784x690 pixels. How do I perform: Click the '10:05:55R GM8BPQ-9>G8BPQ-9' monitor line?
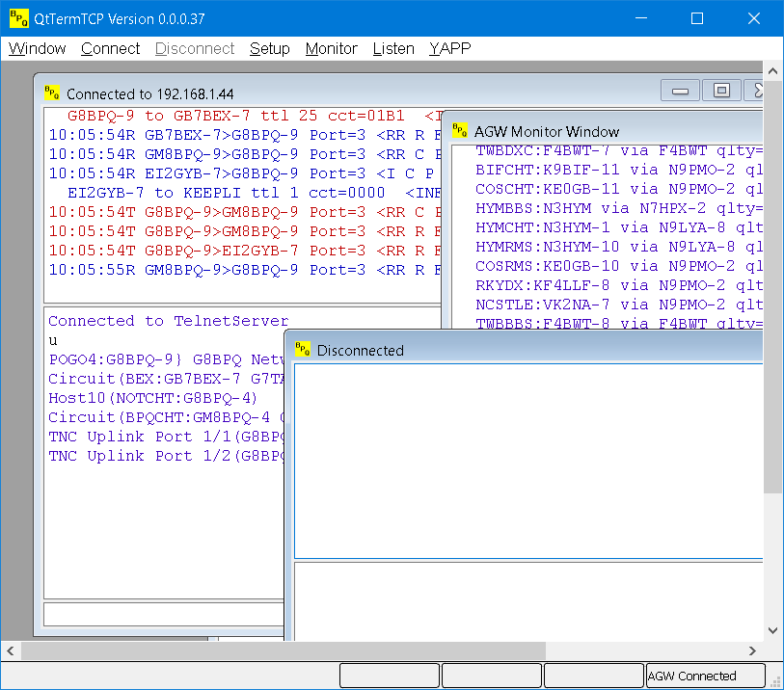[245, 270]
